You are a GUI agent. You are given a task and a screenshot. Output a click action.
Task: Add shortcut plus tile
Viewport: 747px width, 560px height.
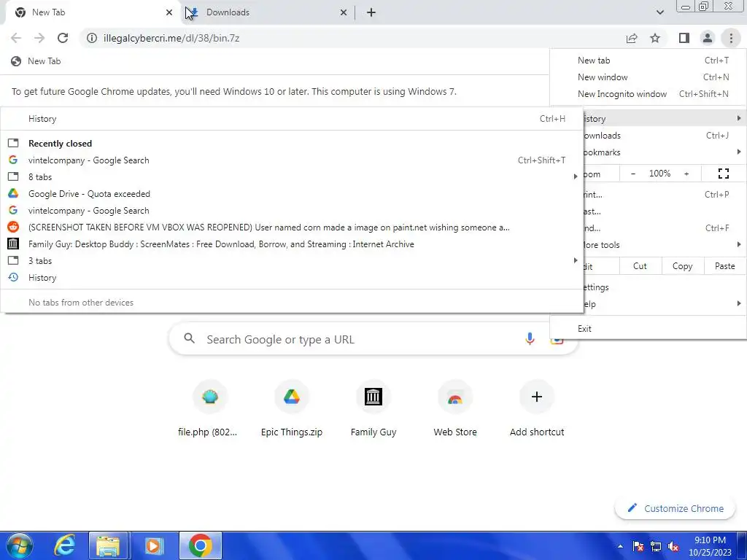point(537,409)
